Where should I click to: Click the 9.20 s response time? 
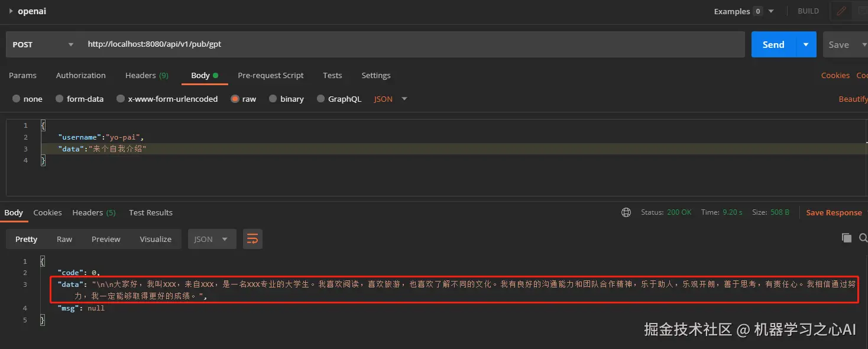[733, 212]
